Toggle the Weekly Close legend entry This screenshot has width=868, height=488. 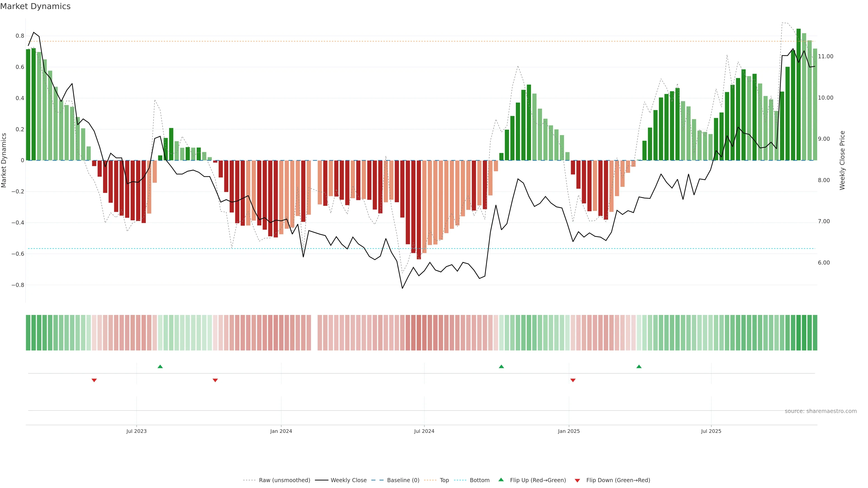point(348,480)
